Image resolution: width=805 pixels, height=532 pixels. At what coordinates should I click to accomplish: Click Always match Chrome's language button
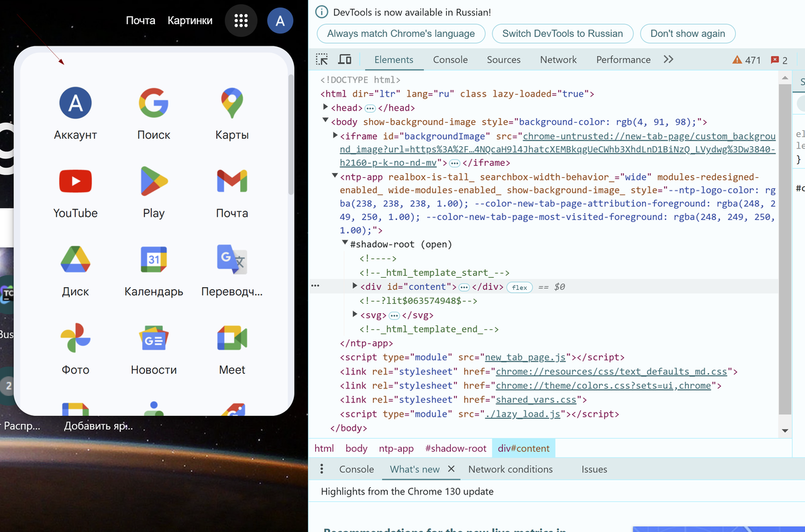tap(401, 34)
